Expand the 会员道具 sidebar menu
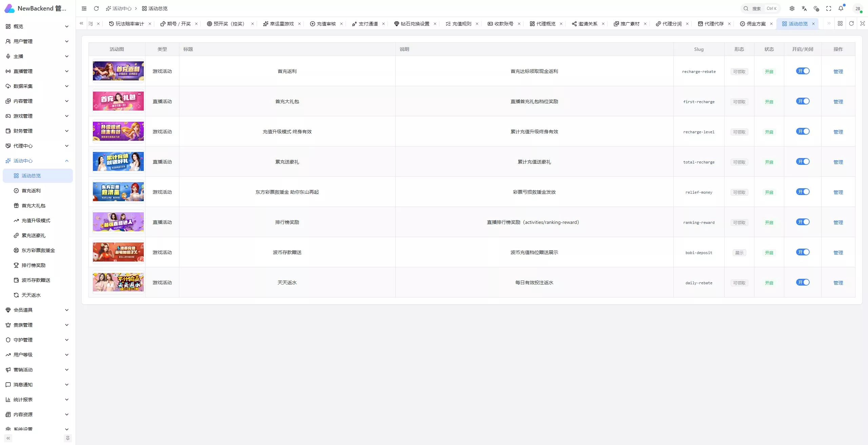The image size is (868, 445). (38, 310)
